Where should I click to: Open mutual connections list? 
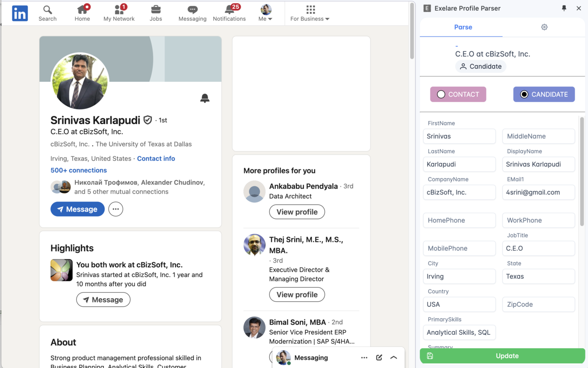[x=128, y=187]
